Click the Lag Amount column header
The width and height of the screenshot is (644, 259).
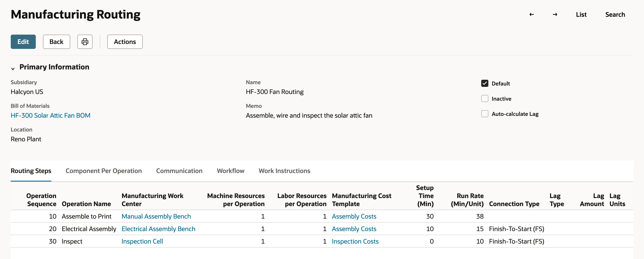click(592, 200)
